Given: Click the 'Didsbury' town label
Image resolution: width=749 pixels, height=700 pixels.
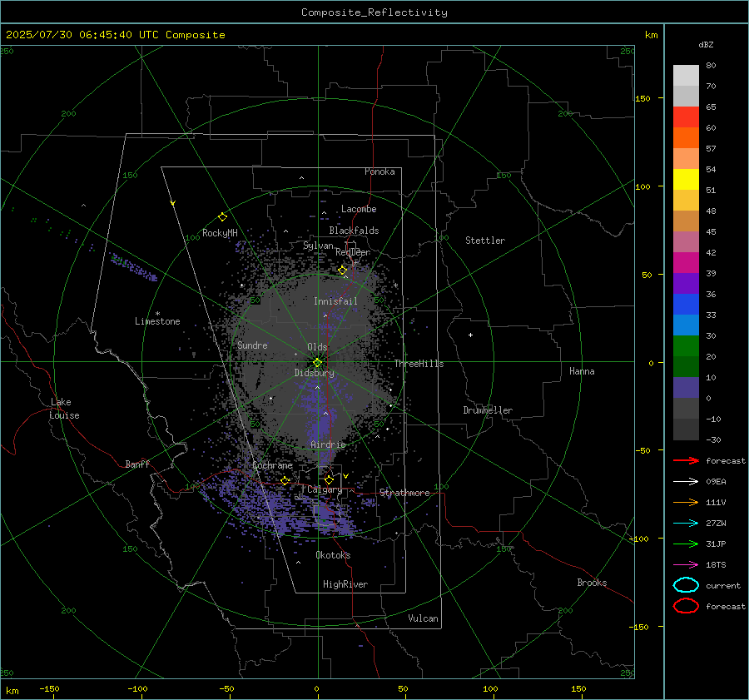Looking at the screenshot, I should click(x=314, y=373).
